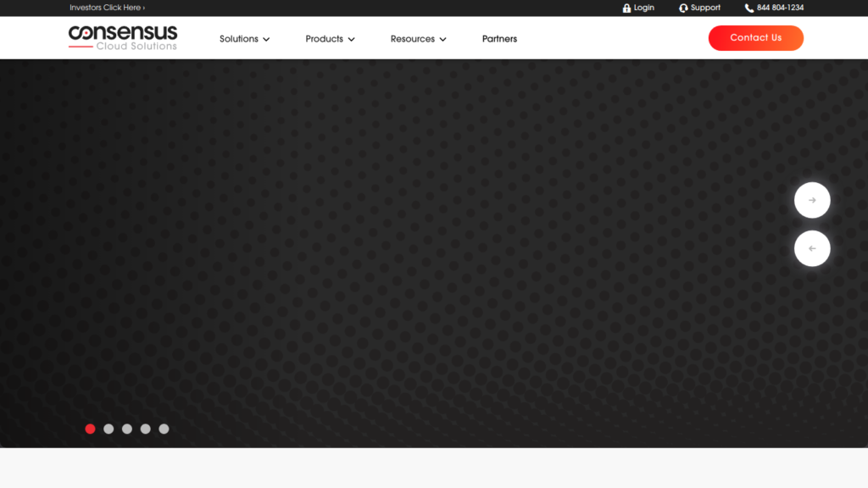Open the Support text link
868x488 pixels.
click(705, 8)
